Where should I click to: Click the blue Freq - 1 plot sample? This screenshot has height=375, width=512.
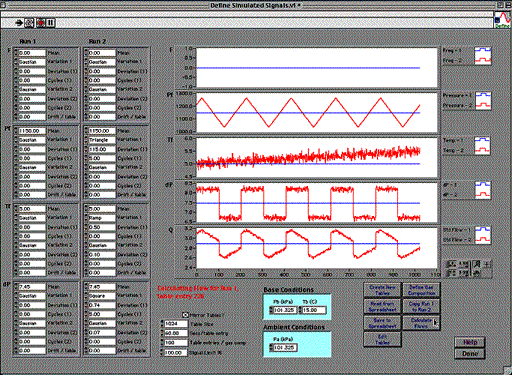tap(482, 50)
